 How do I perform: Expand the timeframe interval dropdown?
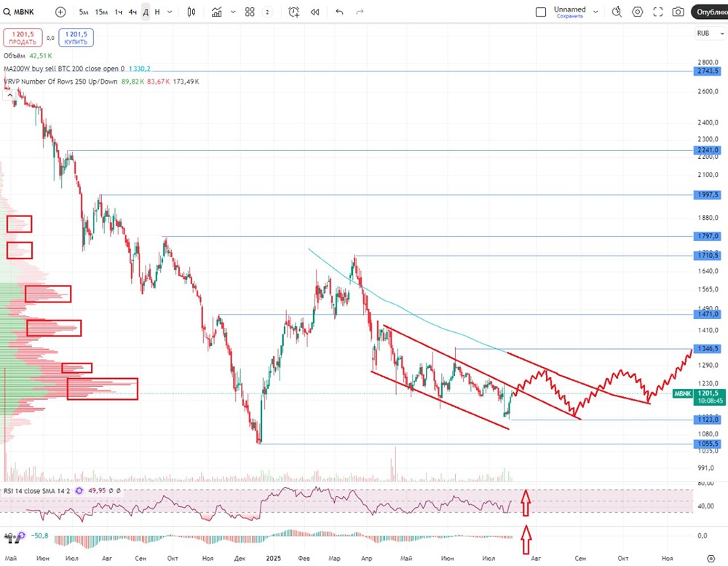click(x=170, y=12)
